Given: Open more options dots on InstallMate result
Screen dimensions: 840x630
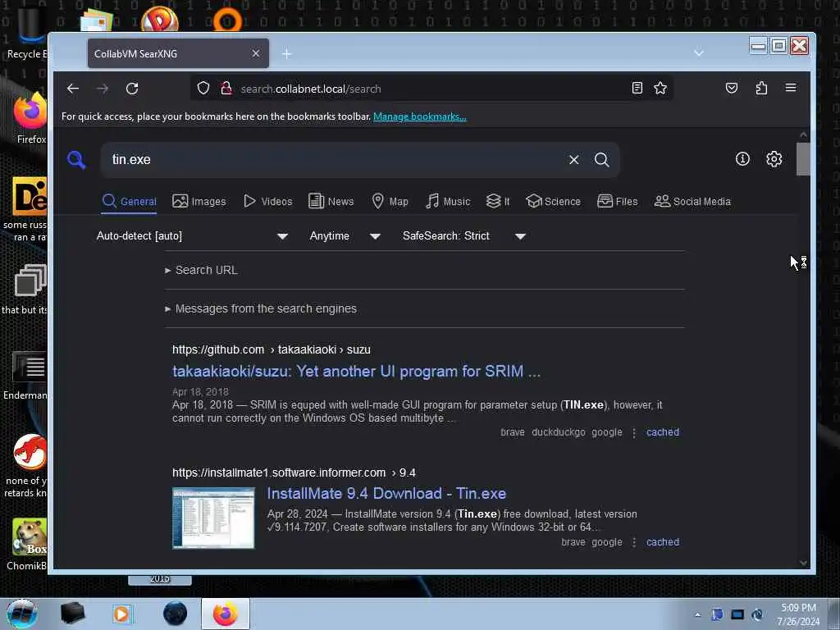Looking at the screenshot, I should pos(634,543).
